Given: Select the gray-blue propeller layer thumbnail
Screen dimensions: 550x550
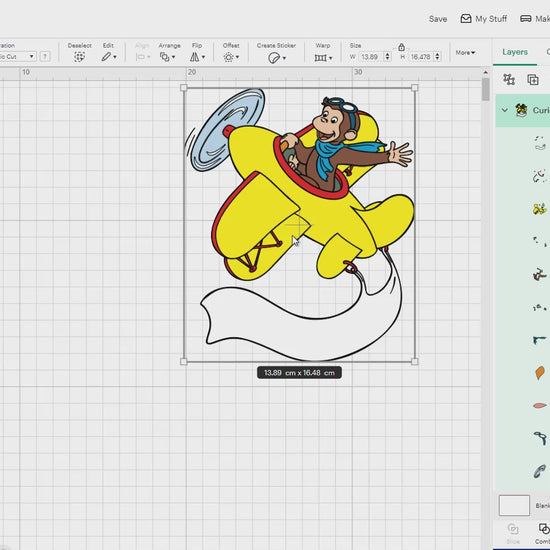Looking at the screenshot, I should coord(540,471).
